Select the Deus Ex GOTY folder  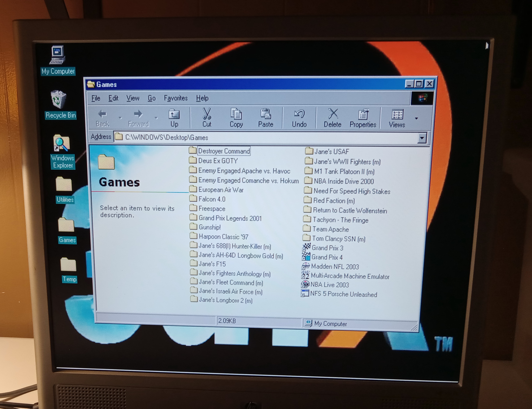coord(218,161)
